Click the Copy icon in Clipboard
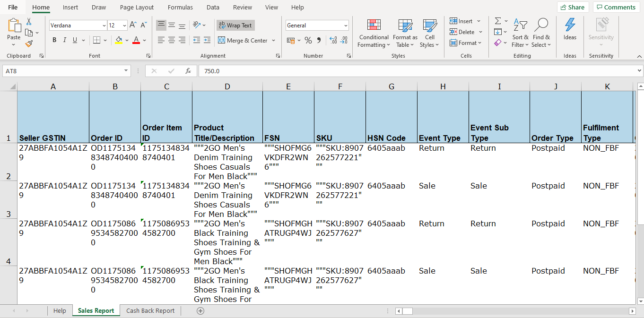 (29, 33)
